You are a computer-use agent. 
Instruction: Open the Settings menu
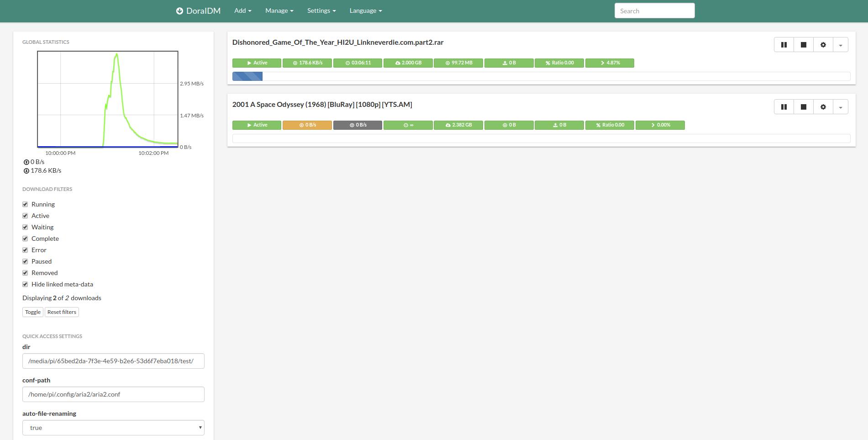(x=321, y=11)
